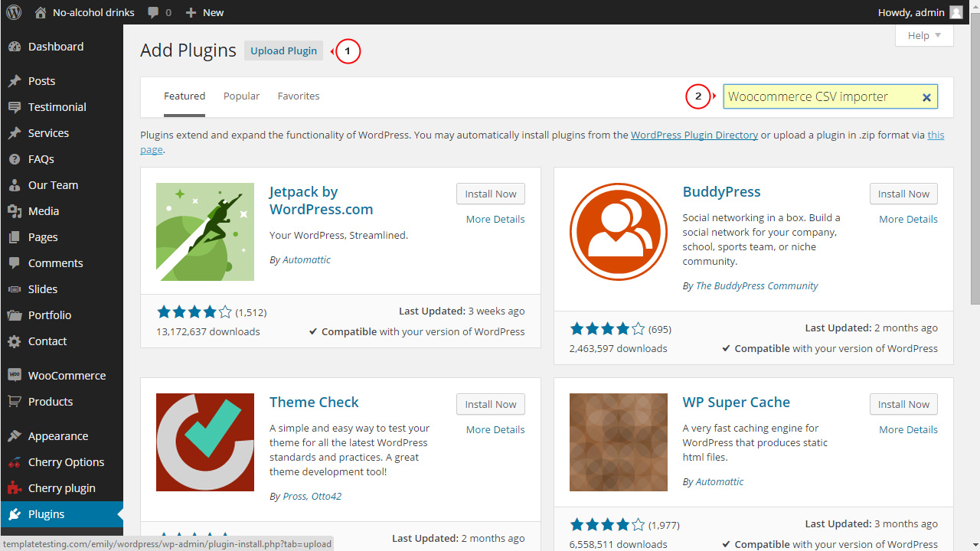Click the Plugins plug icon
This screenshot has height=551, width=980.
pos(15,514)
